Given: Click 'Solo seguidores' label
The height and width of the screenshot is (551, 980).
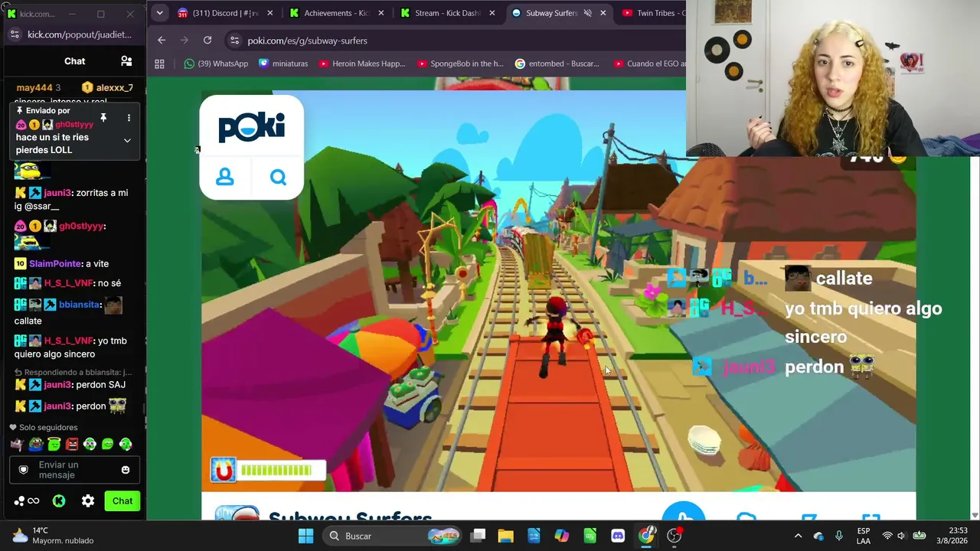Looking at the screenshot, I should click(48, 427).
